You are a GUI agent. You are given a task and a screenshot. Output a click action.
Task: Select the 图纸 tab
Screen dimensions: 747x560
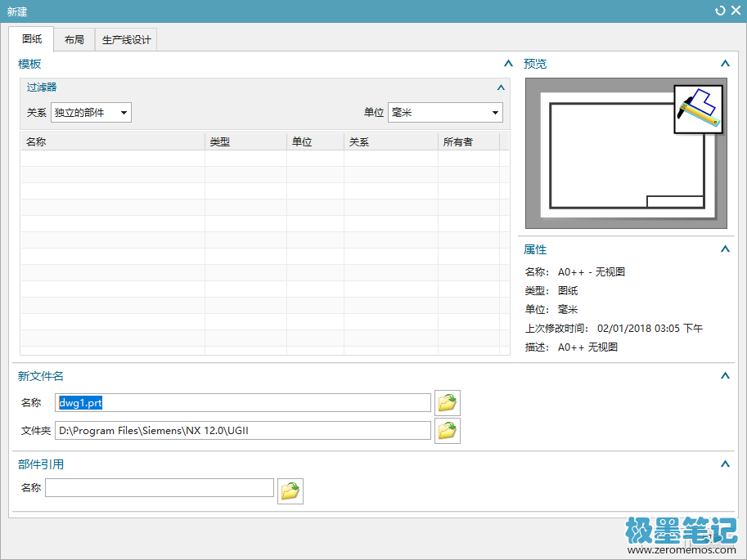pos(32,39)
